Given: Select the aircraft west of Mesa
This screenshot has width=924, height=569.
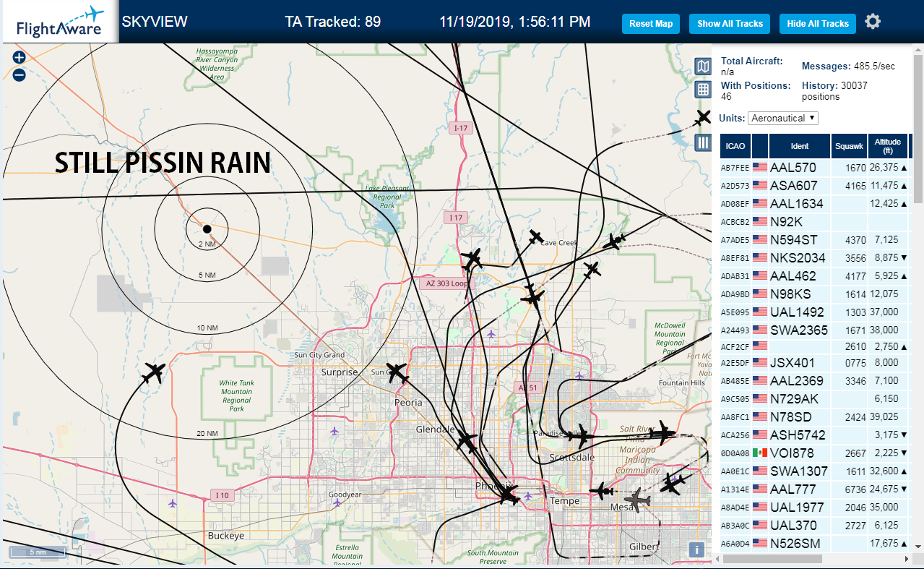Looking at the screenshot, I should coord(601,492).
